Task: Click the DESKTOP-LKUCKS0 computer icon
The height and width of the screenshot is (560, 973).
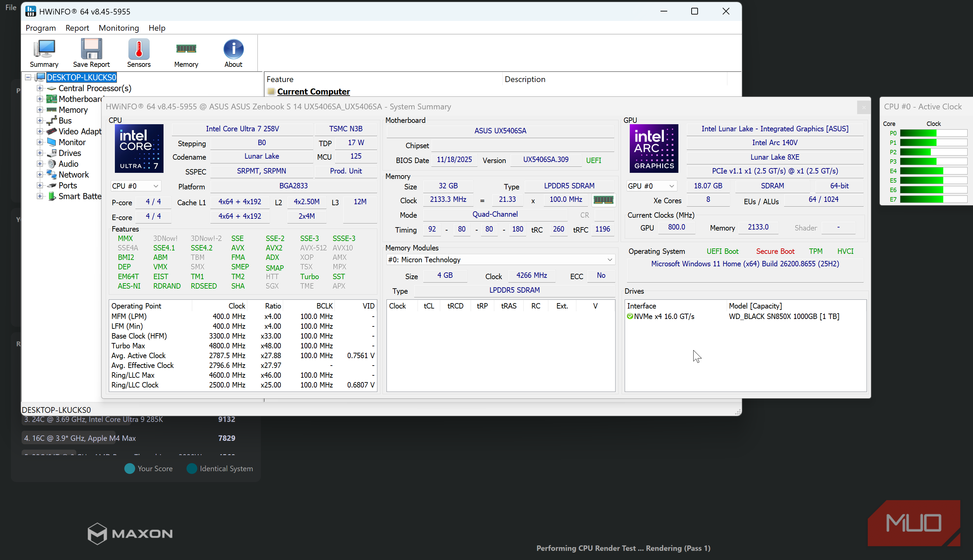Action: (x=41, y=77)
